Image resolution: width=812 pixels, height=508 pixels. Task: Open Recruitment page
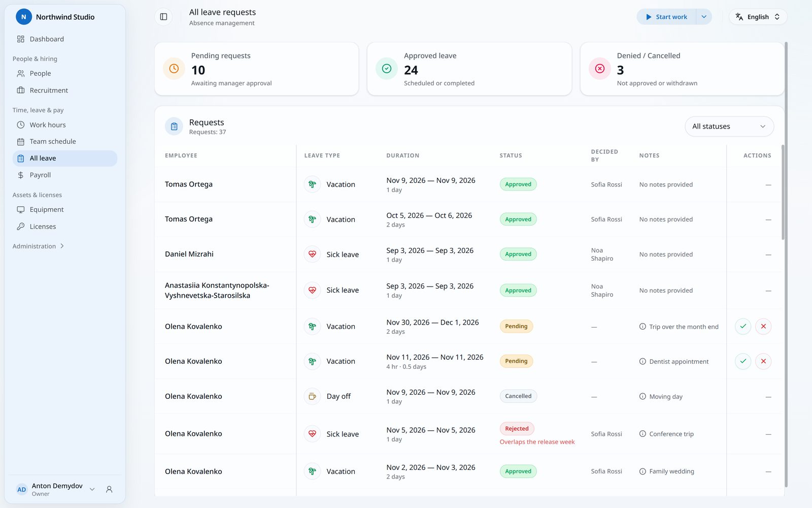[x=65, y=90]
